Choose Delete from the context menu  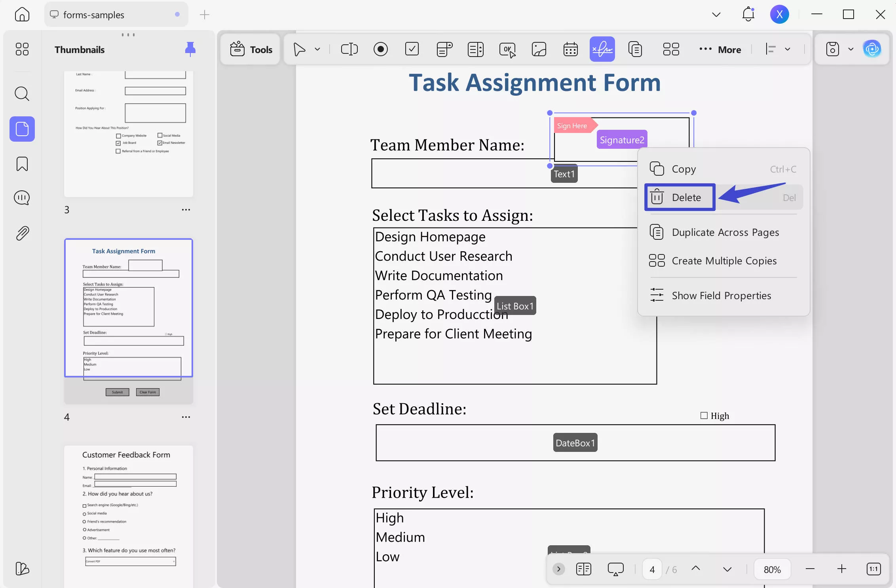[x=686, y=197]
